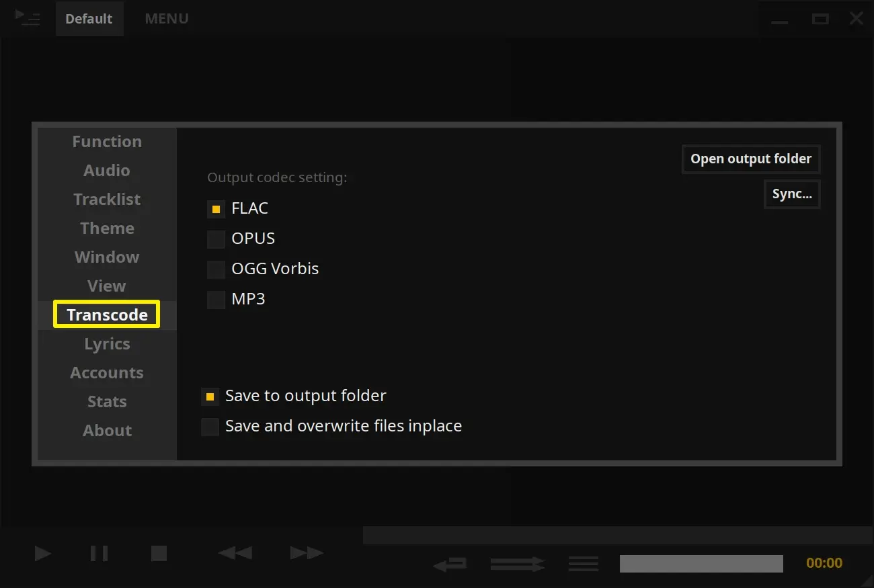This screenshot has width=874, height=588.
Task: Switch to the View settings tab
Action: pos(107,286)
